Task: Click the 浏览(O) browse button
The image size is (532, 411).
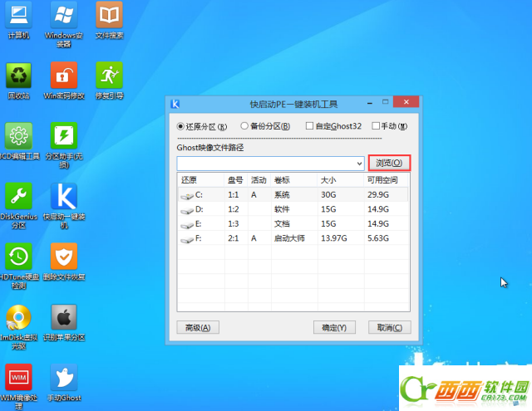Action: (389, 163)
